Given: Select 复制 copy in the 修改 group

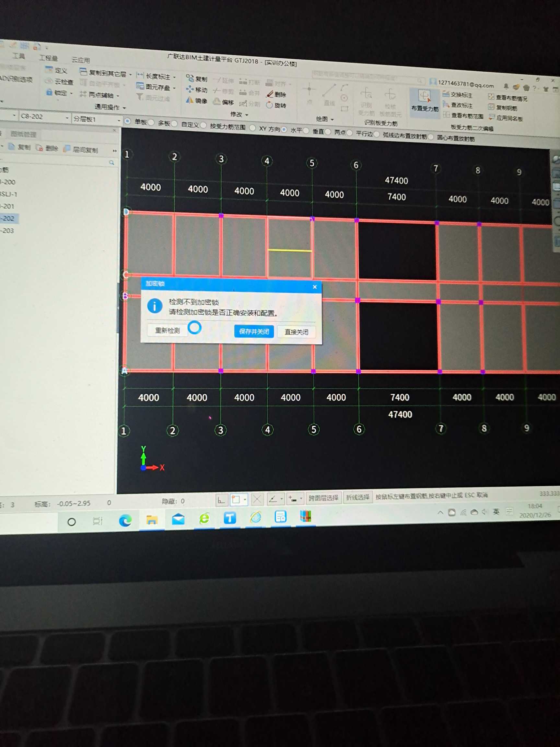Looking at the screenshot, I should click(x=197, y=79).
